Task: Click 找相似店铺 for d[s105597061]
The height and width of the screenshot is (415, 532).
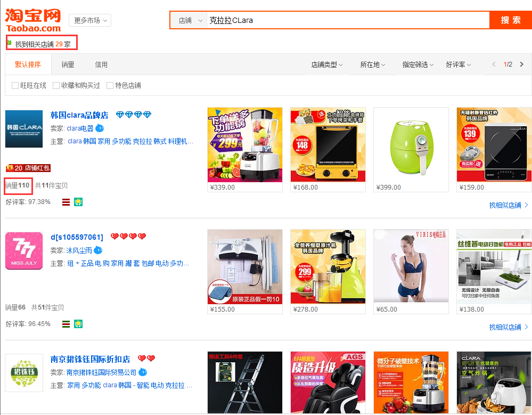Action: tap(508, 327)
